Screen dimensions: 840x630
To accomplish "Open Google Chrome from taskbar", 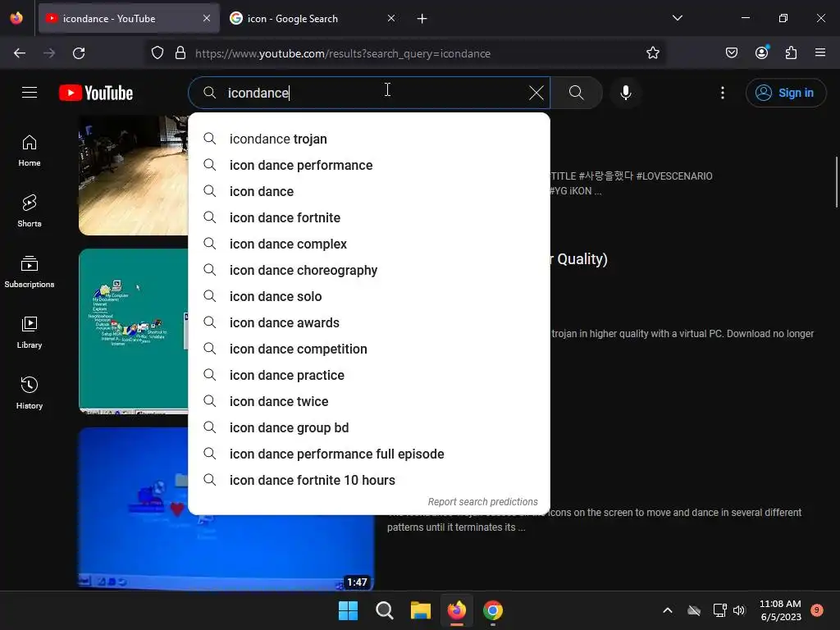I will pyautogui.click(x=493, y=610).
